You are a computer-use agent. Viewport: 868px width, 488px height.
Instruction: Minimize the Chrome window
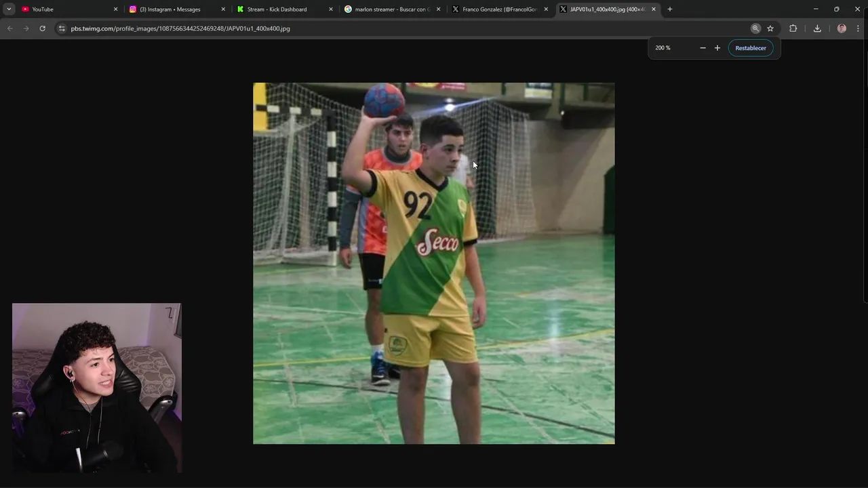point(816,9)
